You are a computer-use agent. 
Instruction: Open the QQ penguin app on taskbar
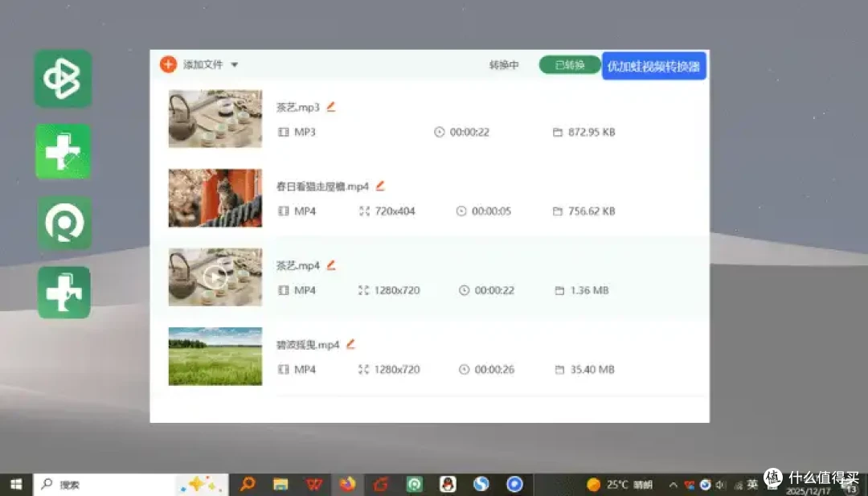448,485
